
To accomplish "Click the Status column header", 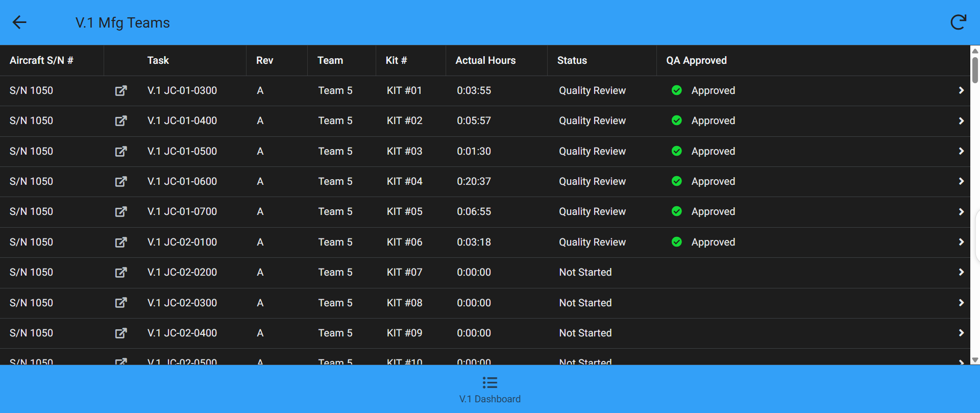I will tap(572, 60).
